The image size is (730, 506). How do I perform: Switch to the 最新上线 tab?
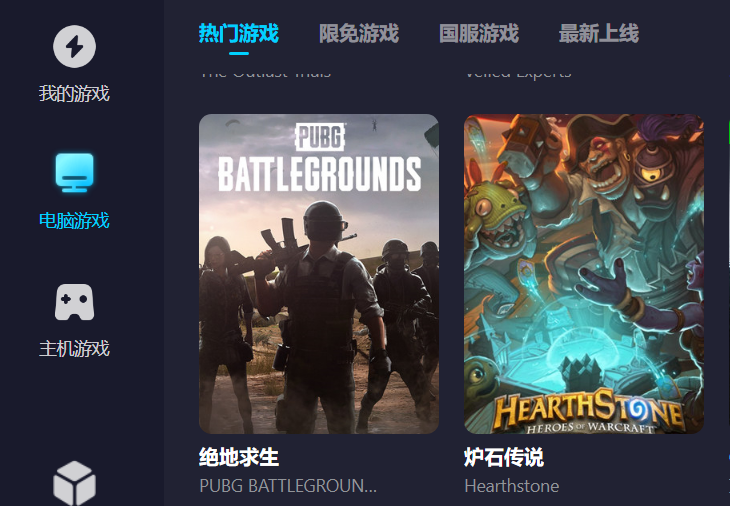(x=599, y=34)
